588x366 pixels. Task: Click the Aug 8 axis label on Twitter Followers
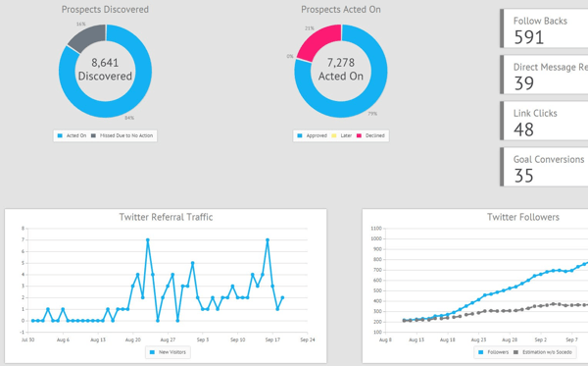pos(385,340)
